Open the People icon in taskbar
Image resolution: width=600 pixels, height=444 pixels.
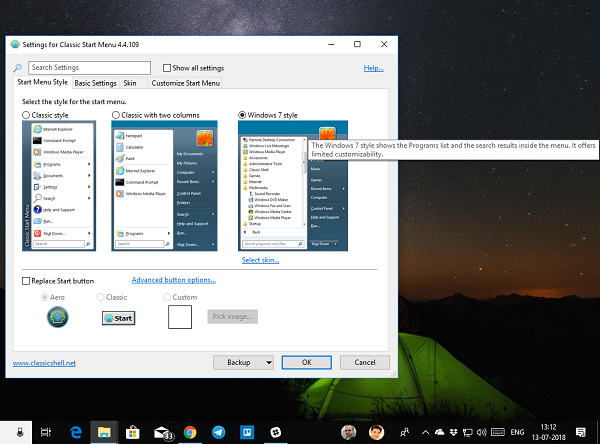point(404,433)
